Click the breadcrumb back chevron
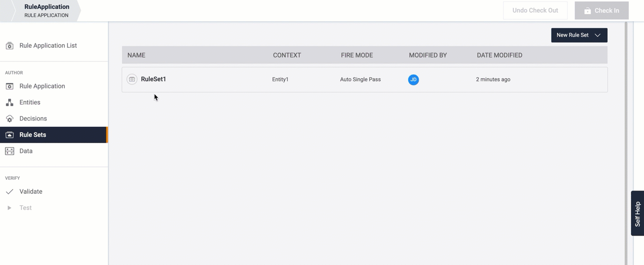Image resolution: width=644 pixels, height=265 pixels. click(x=6, y=11)
